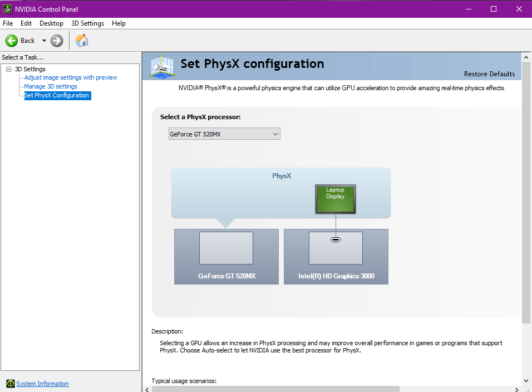Click the Intel(R) HD Graphics 3000 box
This screenshot has width=532, height=392.
coord(336,257)
